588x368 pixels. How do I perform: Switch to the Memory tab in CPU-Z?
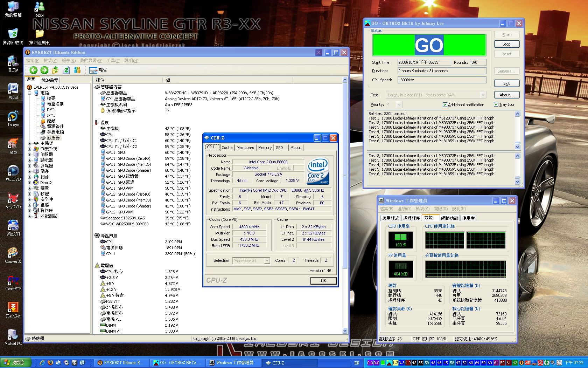265,148
